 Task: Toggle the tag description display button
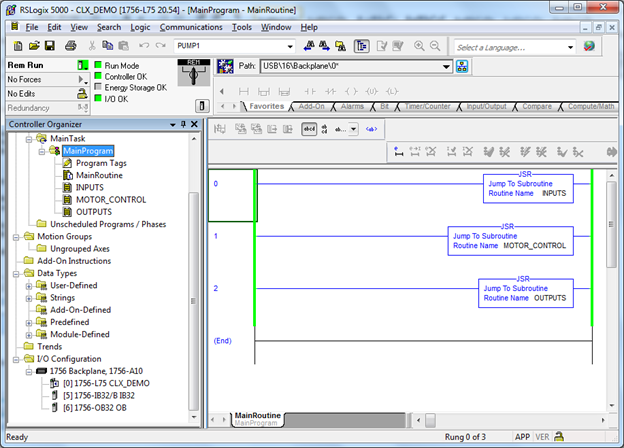tap(309, 129)
